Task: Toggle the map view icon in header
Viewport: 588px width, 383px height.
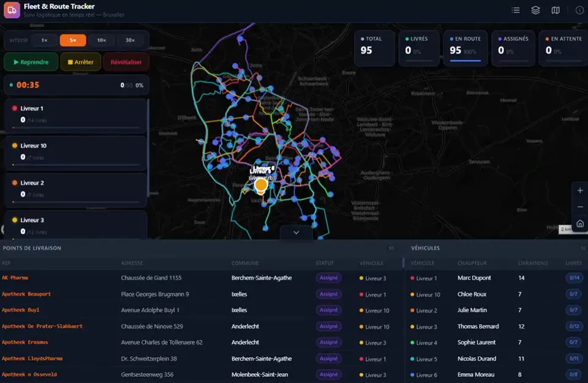Action: pyautogui.click(x=556, y=10)
